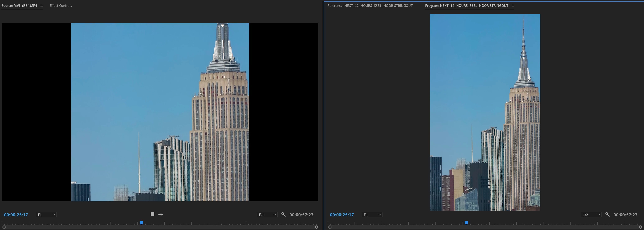The height and width of the screenshot is (230, 644).
Task: Click the Source monitor current timecode field
Action: pyautogui.click(x=16, y=215)
